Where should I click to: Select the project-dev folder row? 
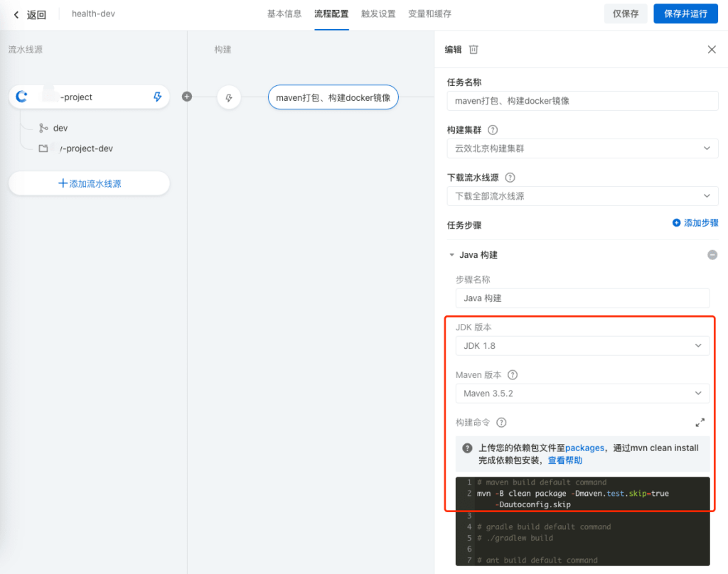click(x=75, y=148)
